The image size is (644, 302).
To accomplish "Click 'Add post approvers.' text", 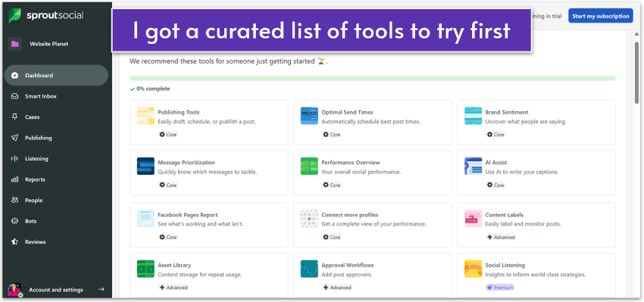I will [347, 275].
